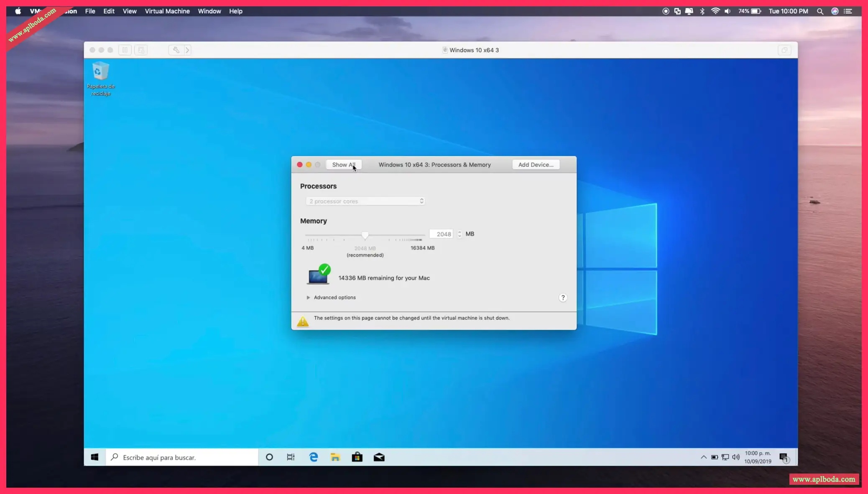
Task: Click the macOS battery status icon
Action: point(756,11)
